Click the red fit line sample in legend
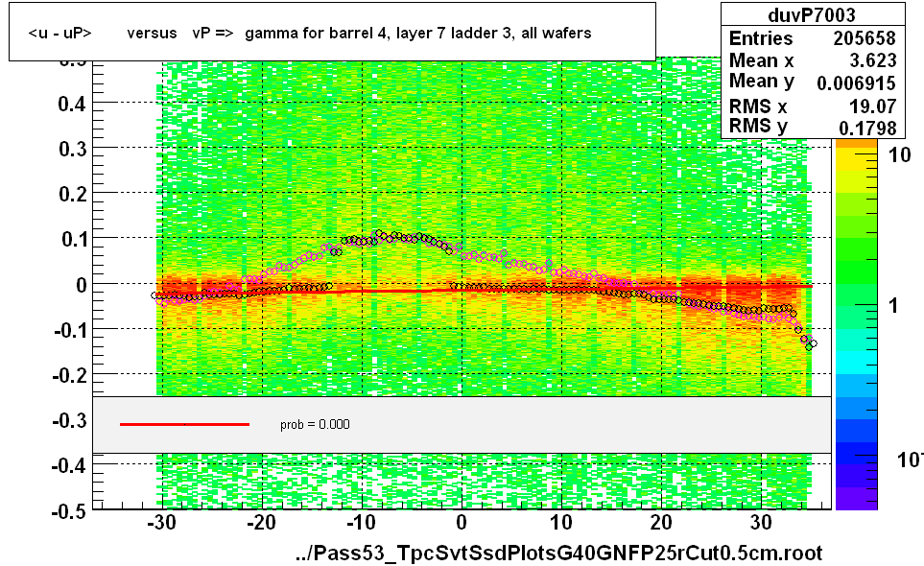Viewport: 924px width, 566px height. coord(184,424)
